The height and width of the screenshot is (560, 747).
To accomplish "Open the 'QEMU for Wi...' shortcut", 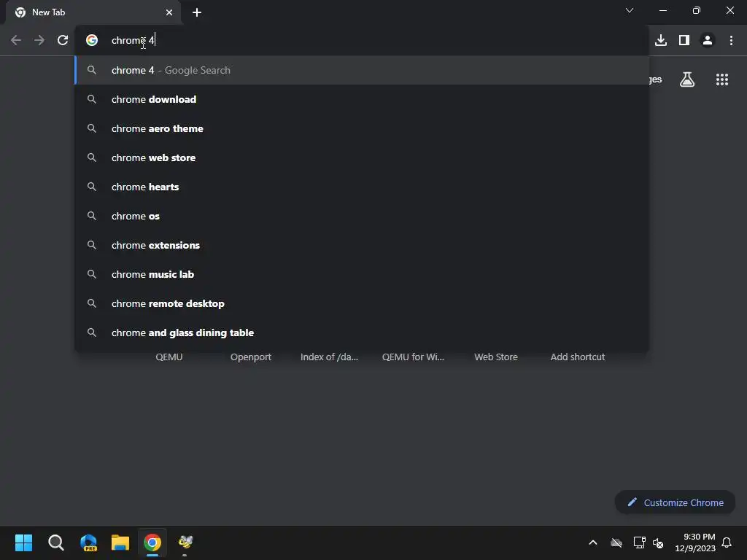I will pyautogui.click(x=413, y=357).
